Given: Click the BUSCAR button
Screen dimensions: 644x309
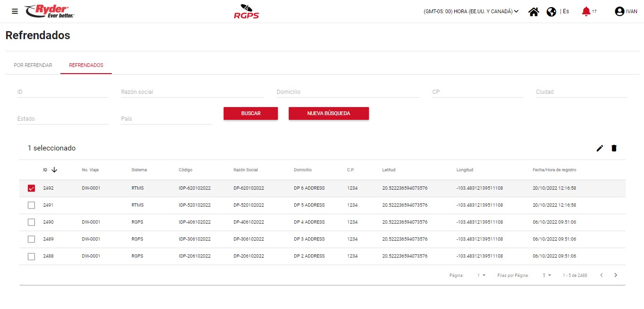Looking at the screenshot, I should 251,113.
